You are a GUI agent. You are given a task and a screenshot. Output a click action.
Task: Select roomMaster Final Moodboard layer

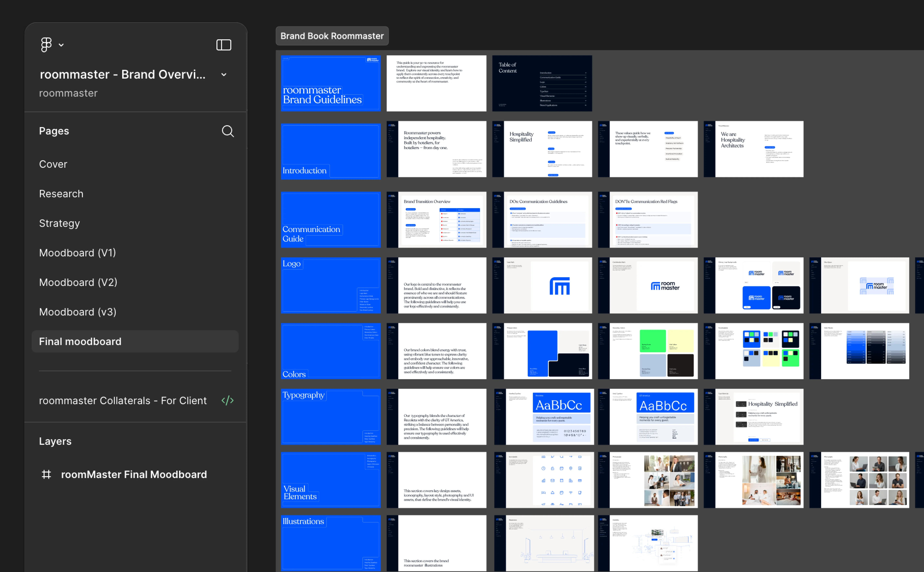coord(134,474)
